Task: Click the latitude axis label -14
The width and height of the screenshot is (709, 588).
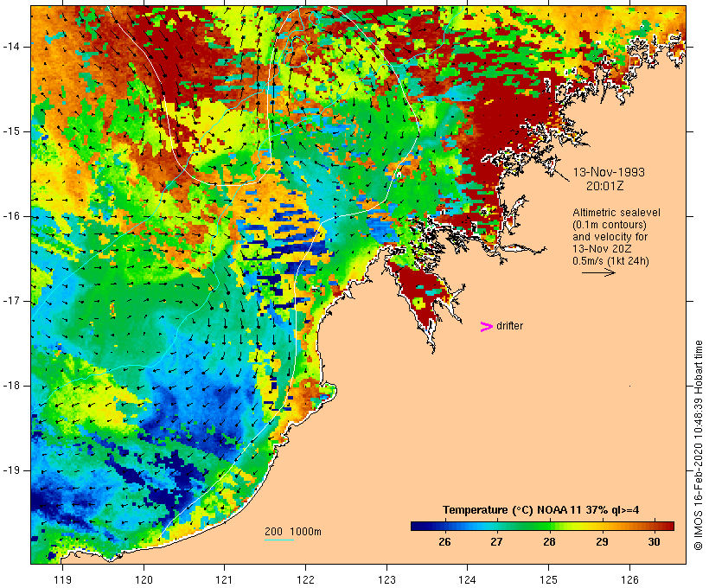Action: (x=11, y=47)
